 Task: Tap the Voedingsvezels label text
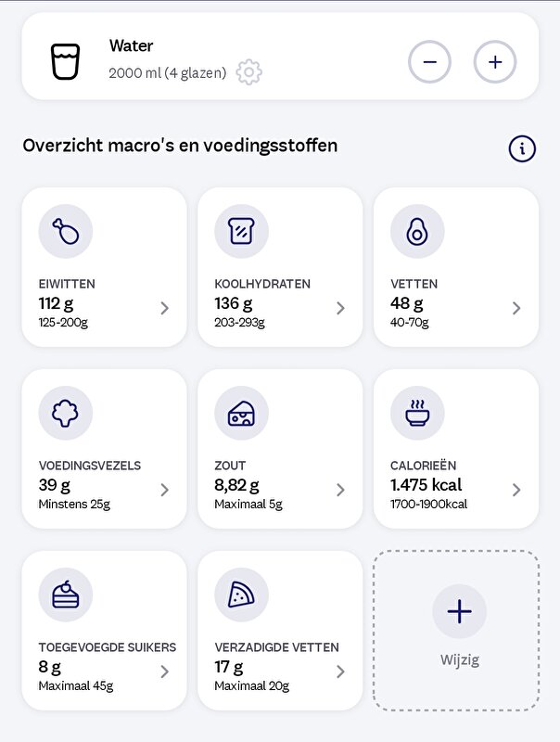pos(90,466)
